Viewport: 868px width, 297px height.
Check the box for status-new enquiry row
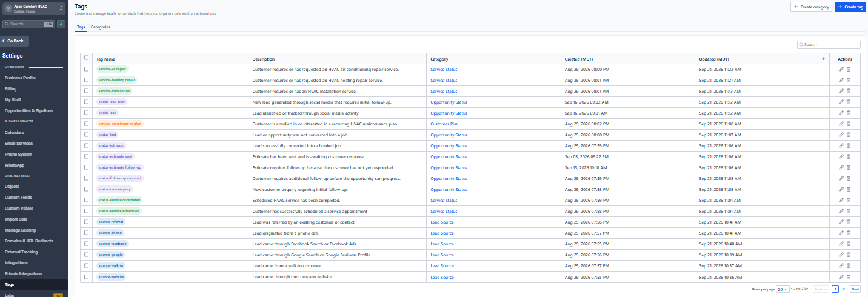pos(87,189)
